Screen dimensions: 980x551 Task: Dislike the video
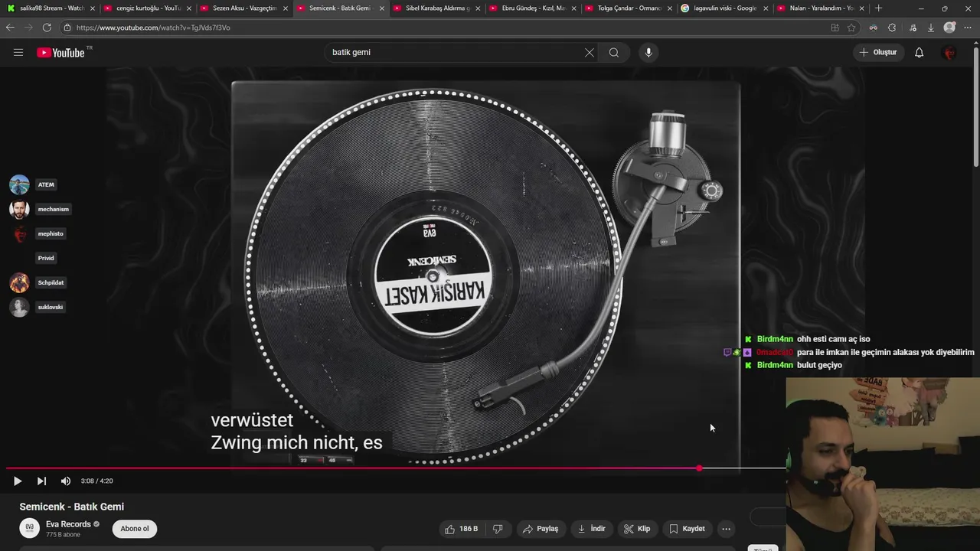tap(498, 529)
